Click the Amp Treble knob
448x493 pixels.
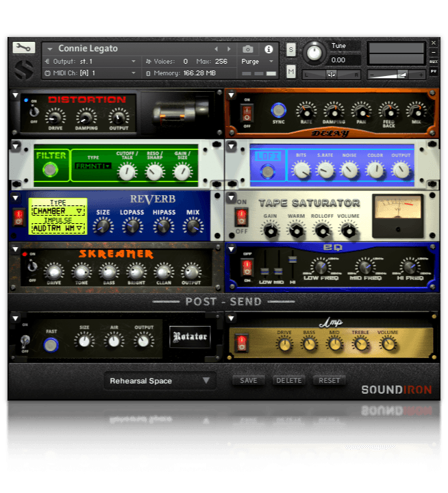click(360, 344)
